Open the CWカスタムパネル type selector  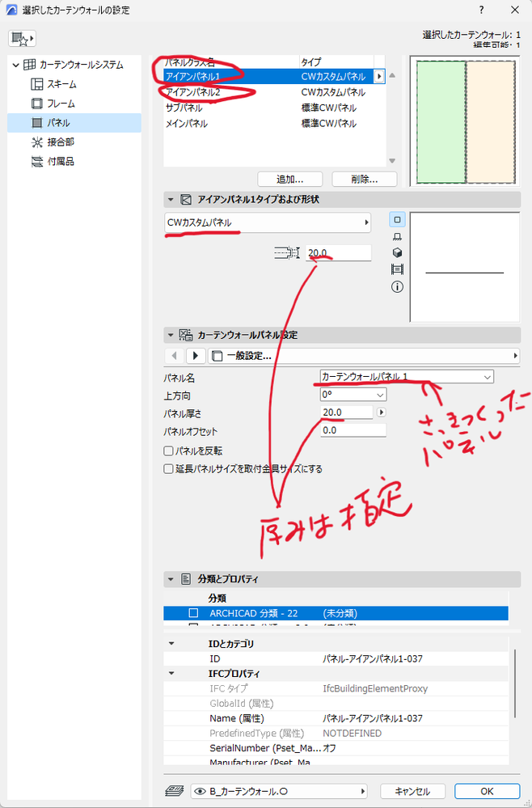[268, 222]
